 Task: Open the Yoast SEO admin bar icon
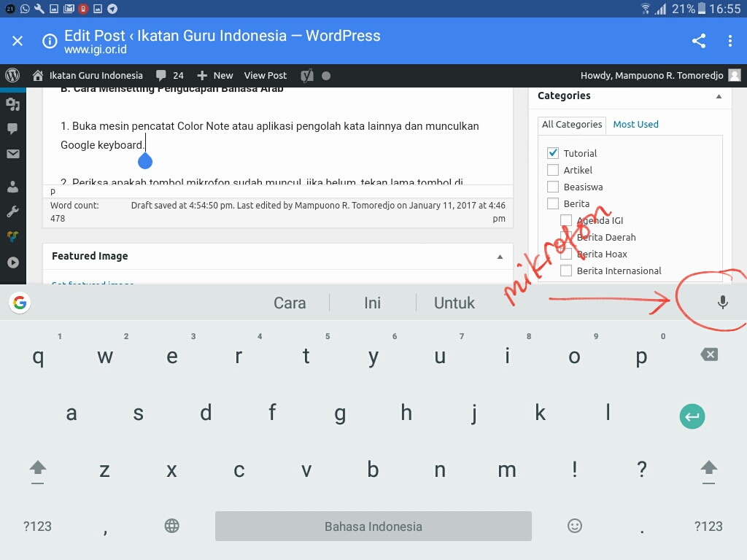[x=307, y=75]
